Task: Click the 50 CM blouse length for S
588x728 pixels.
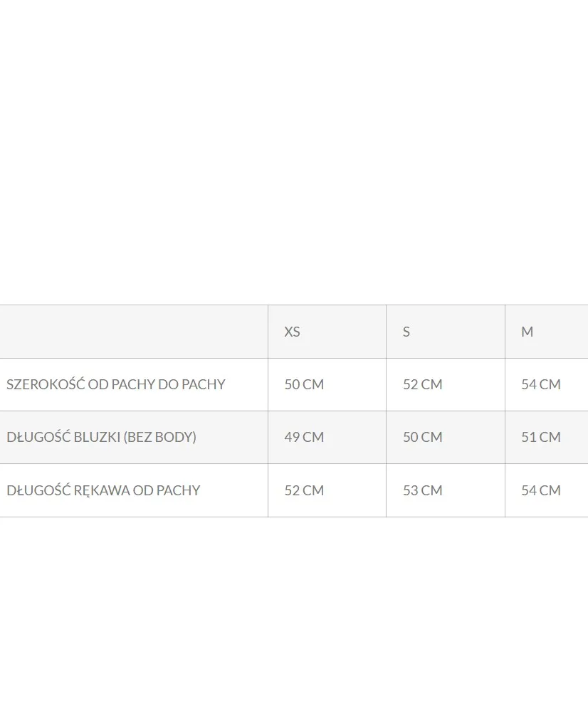Action: [x=423, y=437]
